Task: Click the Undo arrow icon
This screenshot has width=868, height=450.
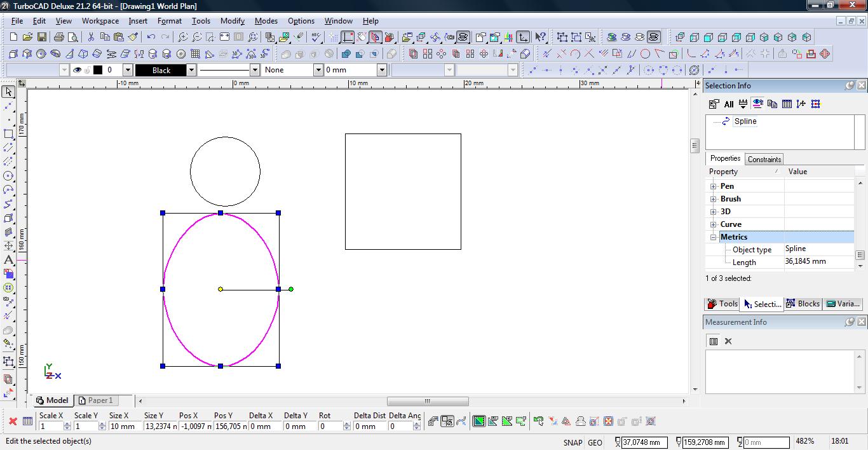Action: pos(151,37)
